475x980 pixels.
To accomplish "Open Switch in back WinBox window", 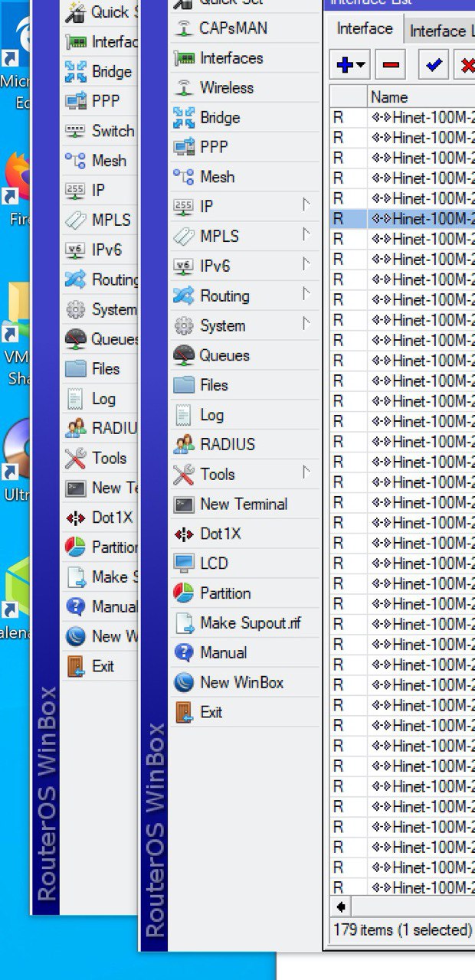I will click(99, 131).
